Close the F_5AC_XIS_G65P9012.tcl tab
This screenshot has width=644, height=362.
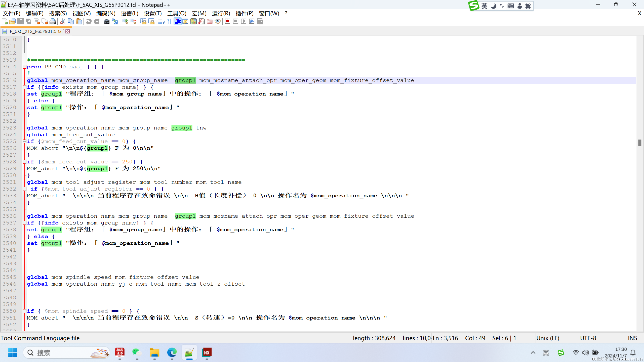[x=68, y=31]
